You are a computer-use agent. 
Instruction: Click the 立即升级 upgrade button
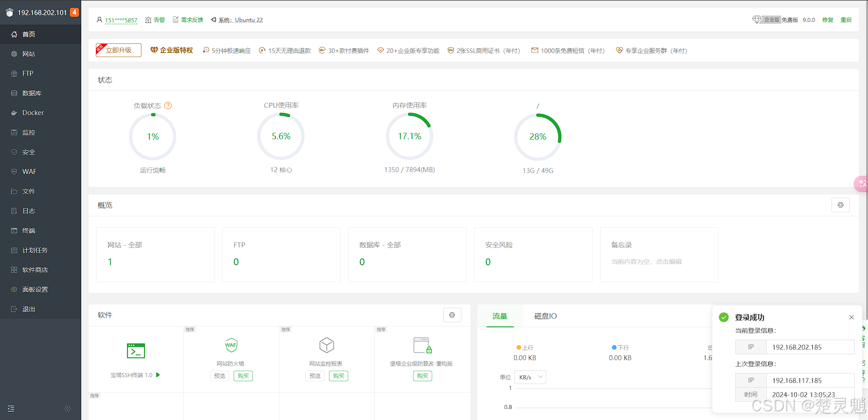[119, 50]
